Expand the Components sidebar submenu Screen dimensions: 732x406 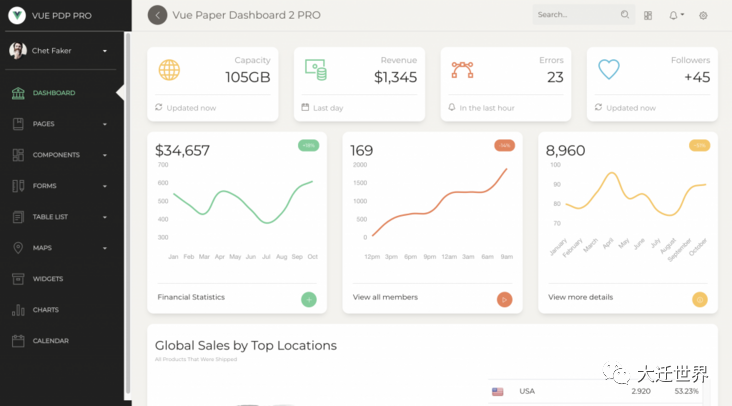58,155
